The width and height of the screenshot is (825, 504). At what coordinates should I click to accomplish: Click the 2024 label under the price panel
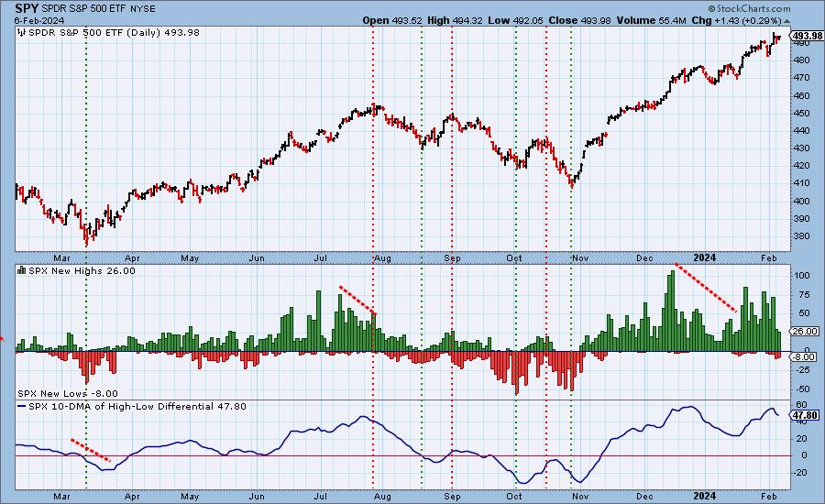point(705,257)
